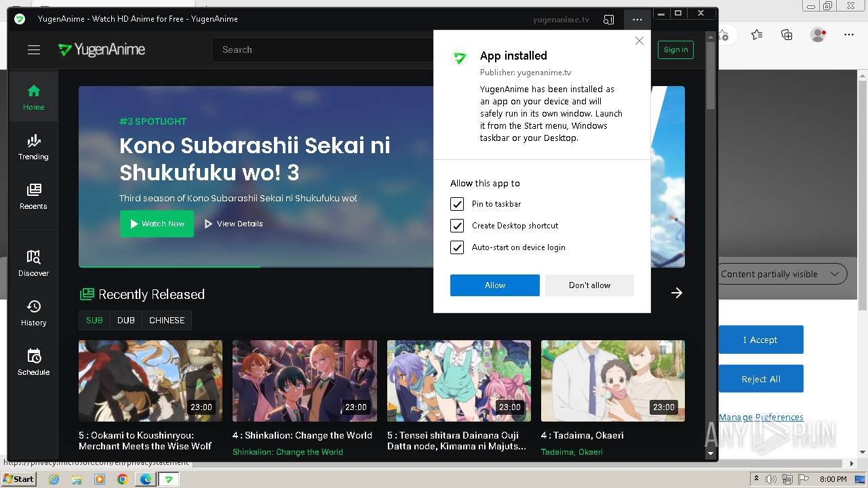Screen dimensions: 868x488
Task: Click the cast media icon in title bar
Action: point(609,20)
